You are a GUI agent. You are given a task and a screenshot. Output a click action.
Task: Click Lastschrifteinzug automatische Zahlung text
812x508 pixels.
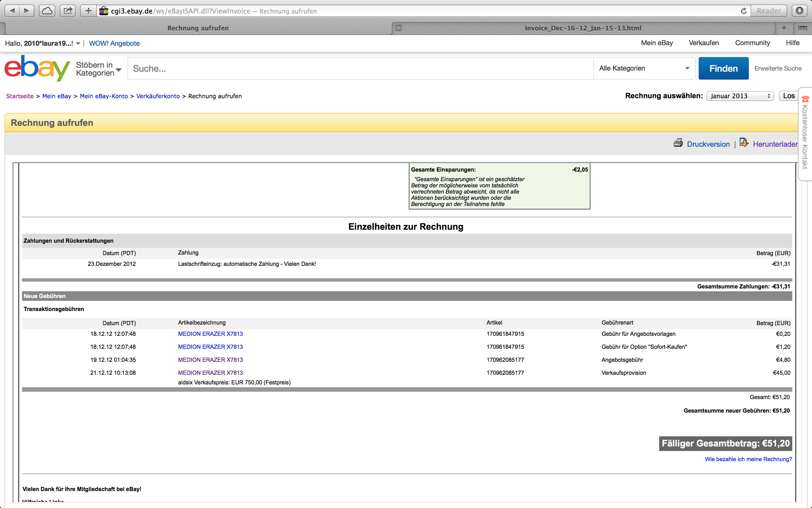pos(247,264)
